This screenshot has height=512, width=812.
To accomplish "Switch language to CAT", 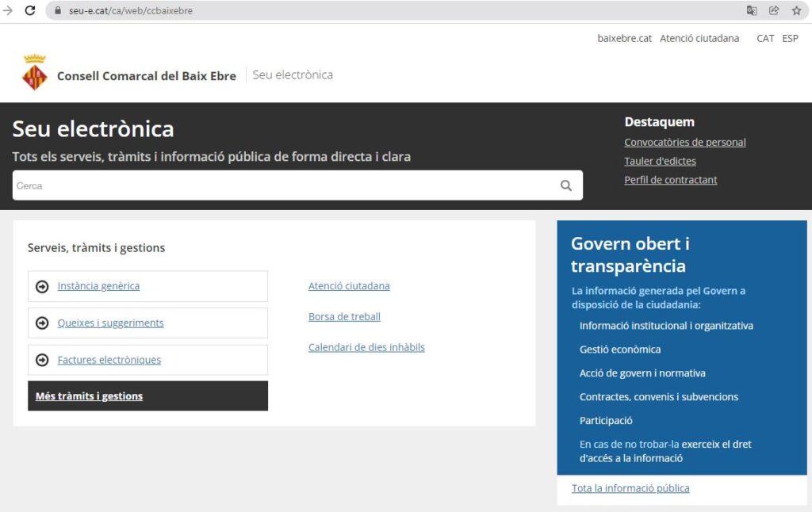I will (765, 38).
